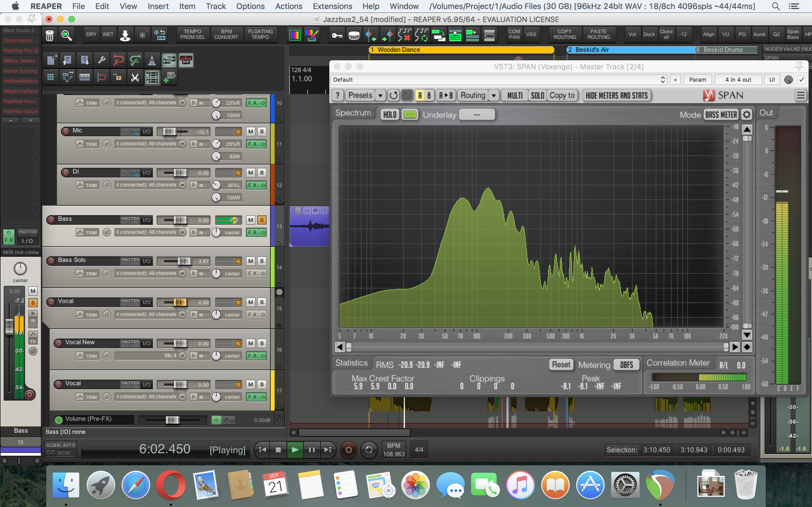The image size is (812, 507).
Task: Open the Extensions menu
Action: (x=332, y=6)
